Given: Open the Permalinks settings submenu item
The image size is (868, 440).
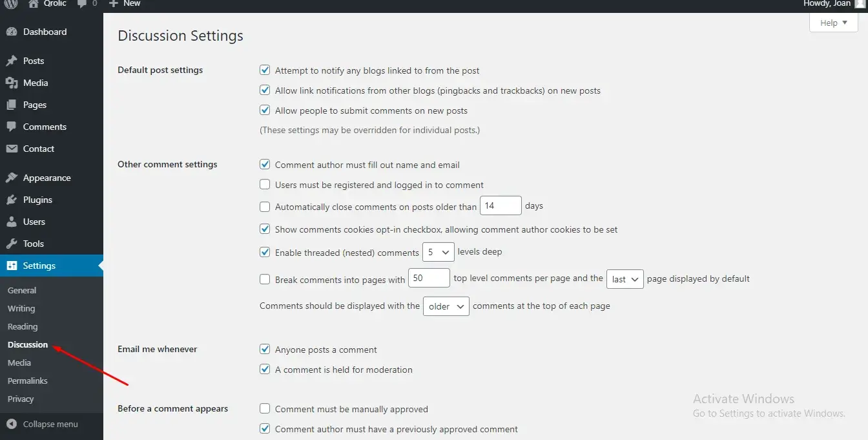Looking at the screenshot, I should 28,381.
